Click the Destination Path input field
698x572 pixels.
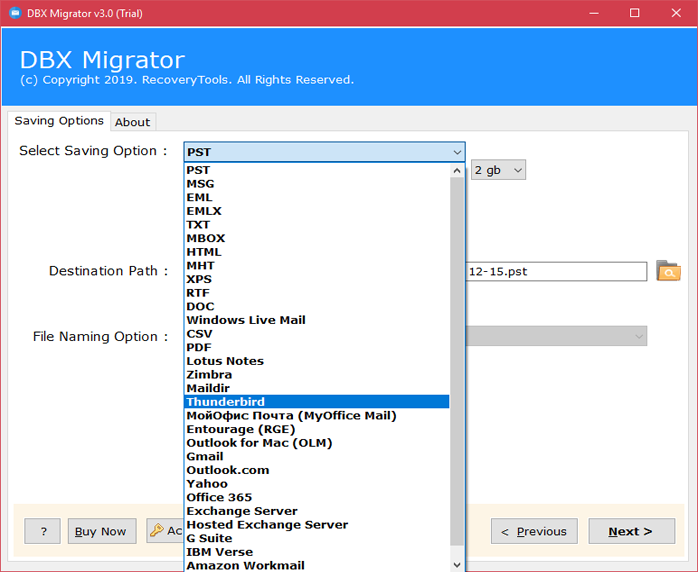pos(556,272)
